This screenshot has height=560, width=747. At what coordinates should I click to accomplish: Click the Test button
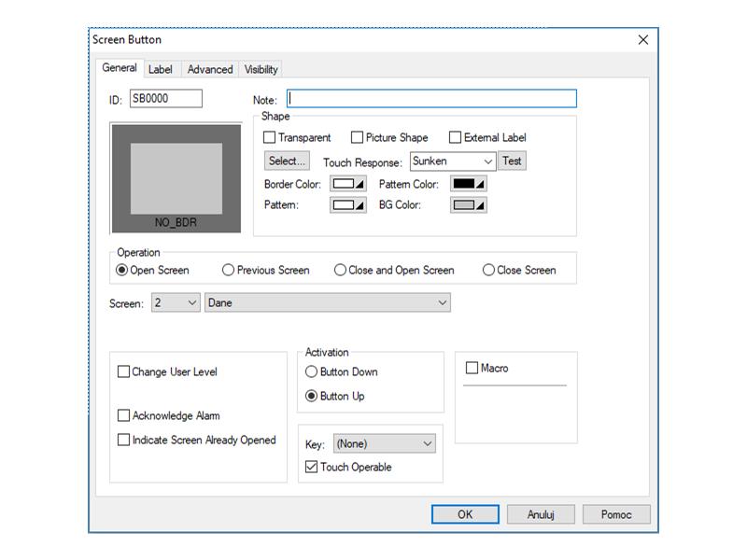pos(512,161)
